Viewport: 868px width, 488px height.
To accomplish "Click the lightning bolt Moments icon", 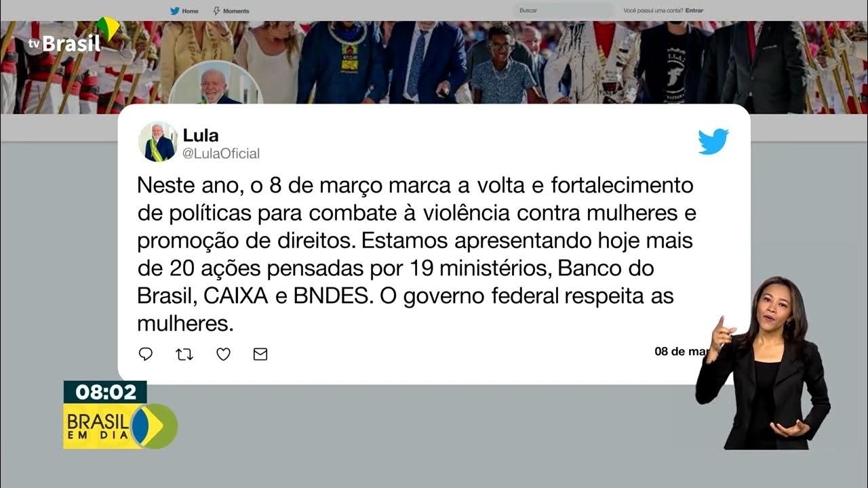I will coord(216,11).
